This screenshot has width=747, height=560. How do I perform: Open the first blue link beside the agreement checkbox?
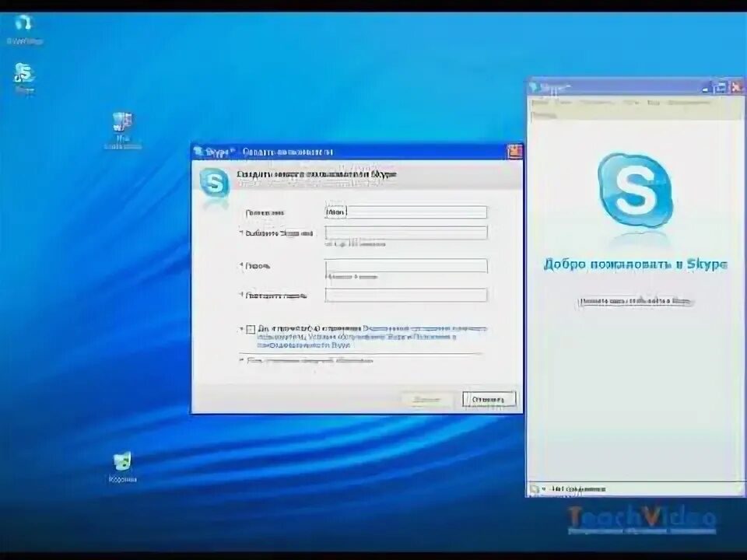pos(425,328)
